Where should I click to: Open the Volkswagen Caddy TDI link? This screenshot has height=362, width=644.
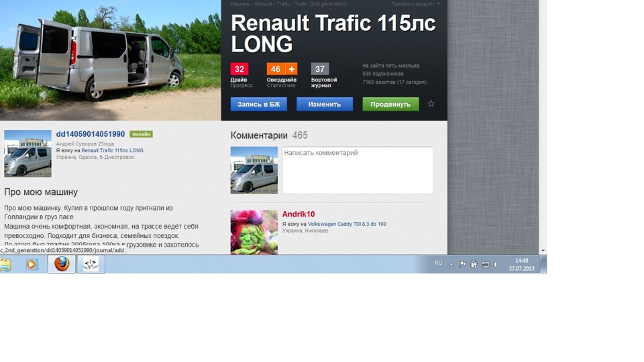click(x=347, y=224)
